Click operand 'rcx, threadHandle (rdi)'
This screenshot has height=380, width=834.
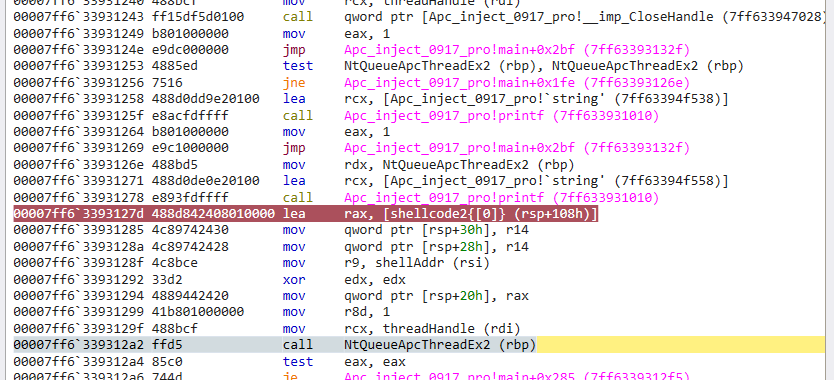432,329
